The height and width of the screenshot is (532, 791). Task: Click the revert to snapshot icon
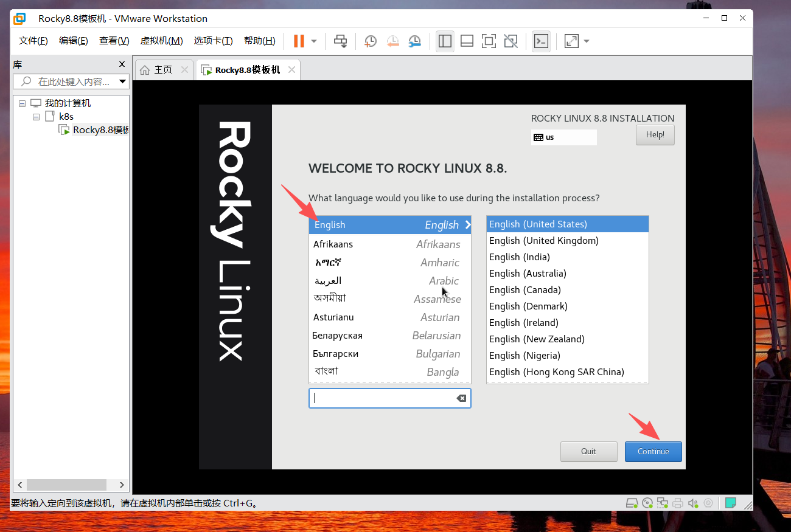point(392,41)
